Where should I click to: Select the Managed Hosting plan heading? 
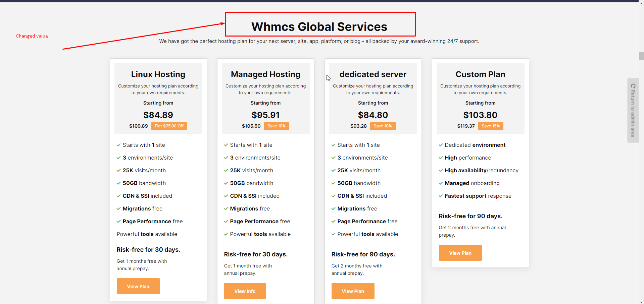[265, 74]
